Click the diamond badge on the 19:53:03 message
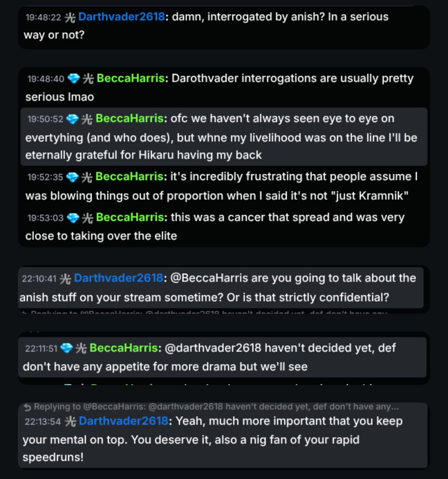 (x=73, y=218)
